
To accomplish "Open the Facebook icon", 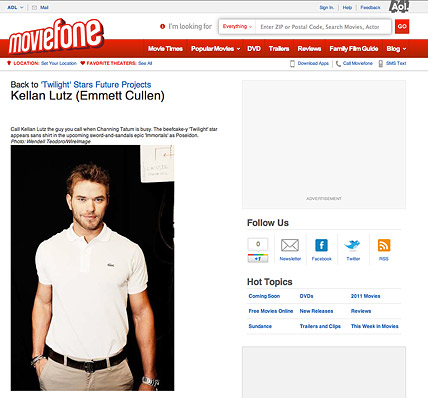I will 321,245.
